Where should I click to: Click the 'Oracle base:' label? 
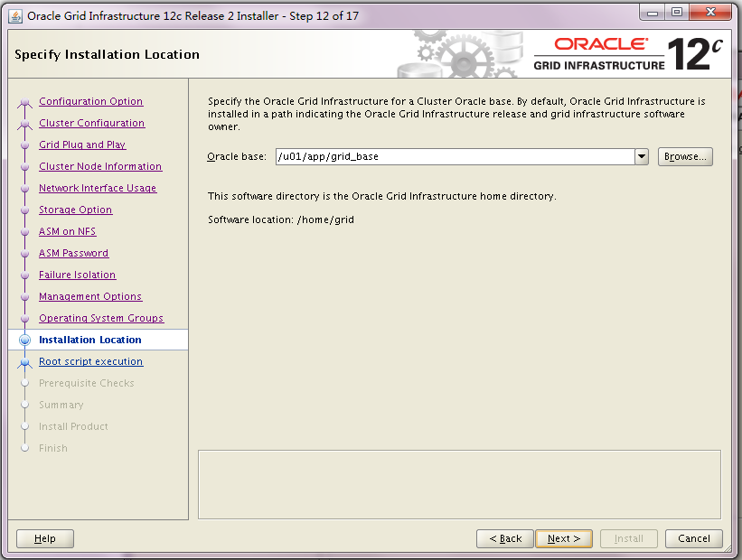pyautogui.click(x=237, y=156)
